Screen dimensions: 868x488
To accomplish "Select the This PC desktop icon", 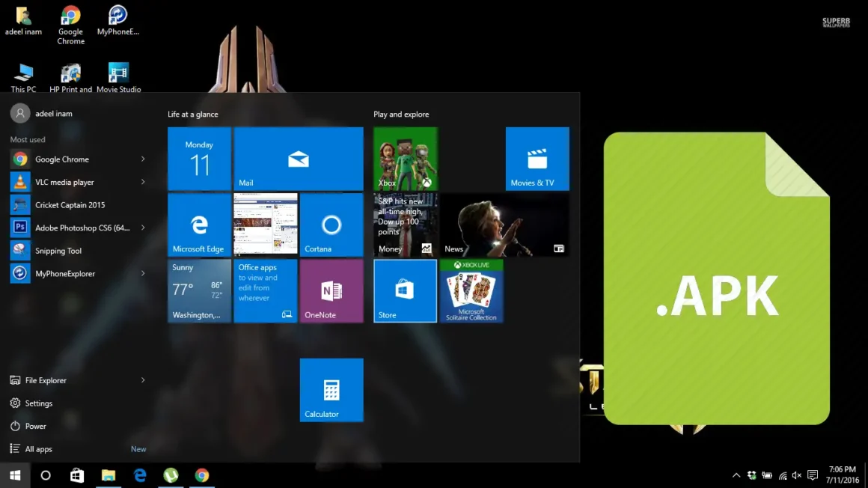I will [x=23, y=78].
